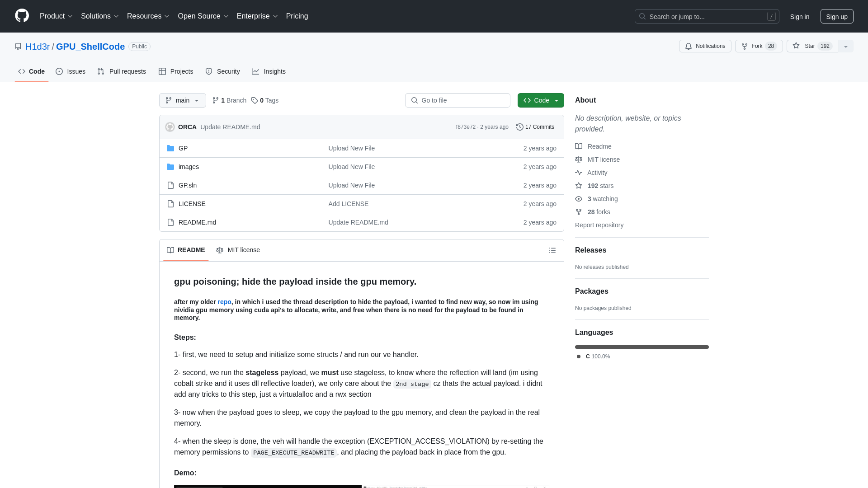Image resolution: width=868 pixels, height=488 pixels.
Task: Click the commit history clock icon
Action: [520, 127]
